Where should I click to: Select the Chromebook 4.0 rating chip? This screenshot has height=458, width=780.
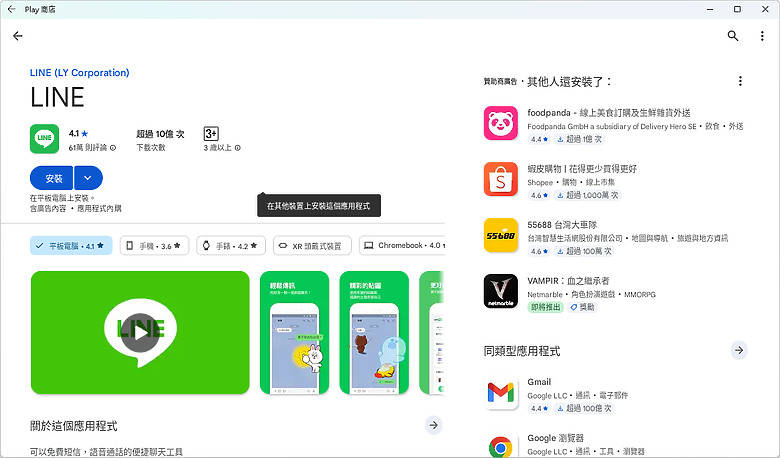point(402,246)
